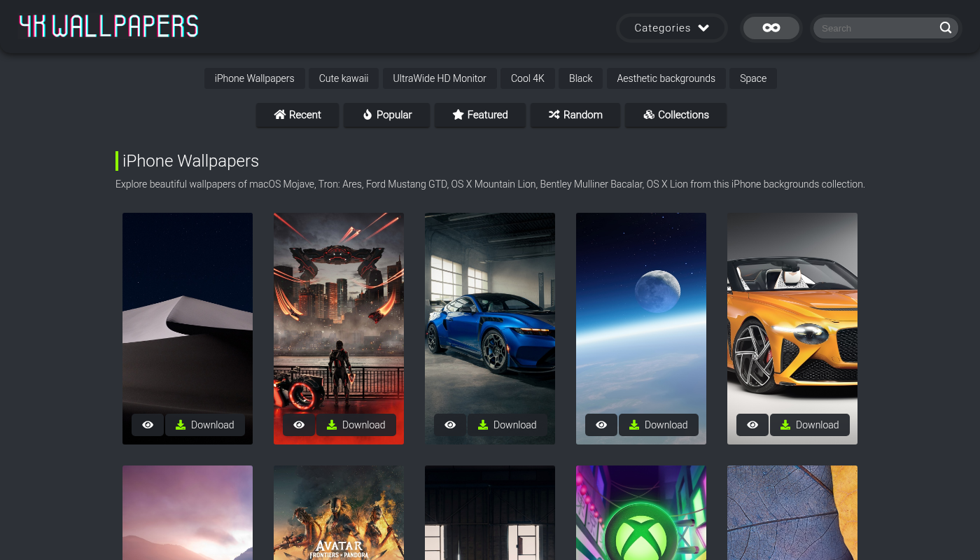Download the blue Ford Mustang GTD wallpaper
980x560 pixels.
pyautogui.click(x=507, y=425)
